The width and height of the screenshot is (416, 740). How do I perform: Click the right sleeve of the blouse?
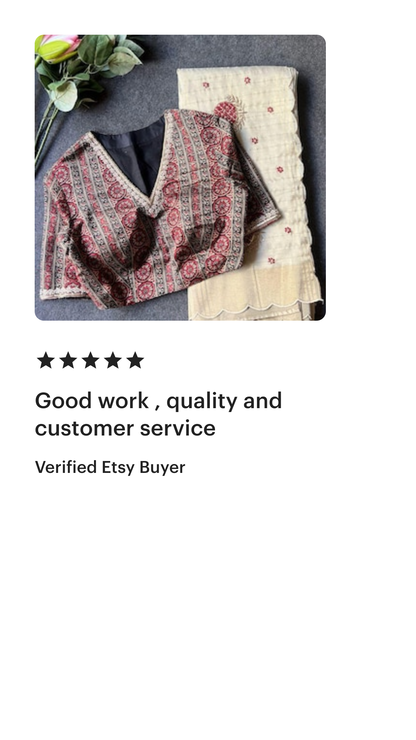coord(257,198)
